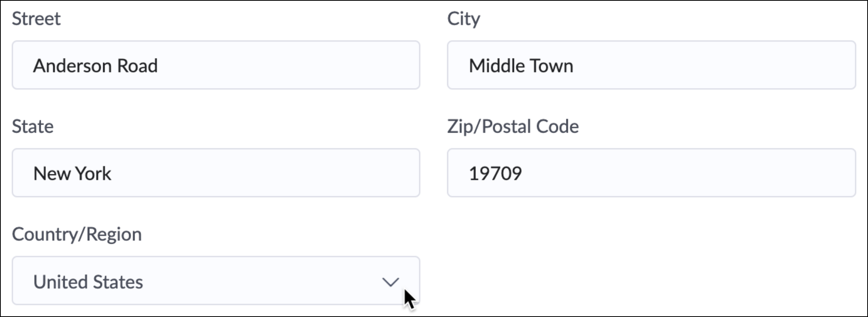Click the Country/Region label

pyautogui.click(x=77, y=234)
